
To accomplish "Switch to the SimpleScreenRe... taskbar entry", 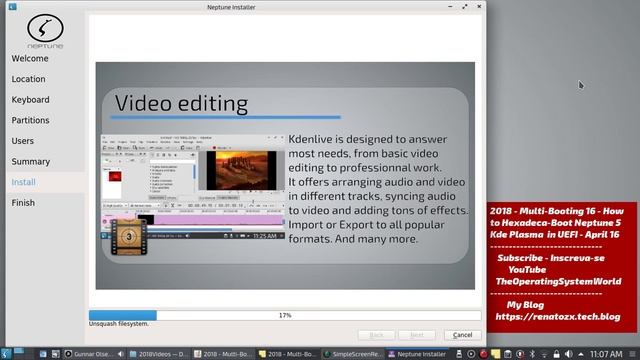I will coord(352,354).
